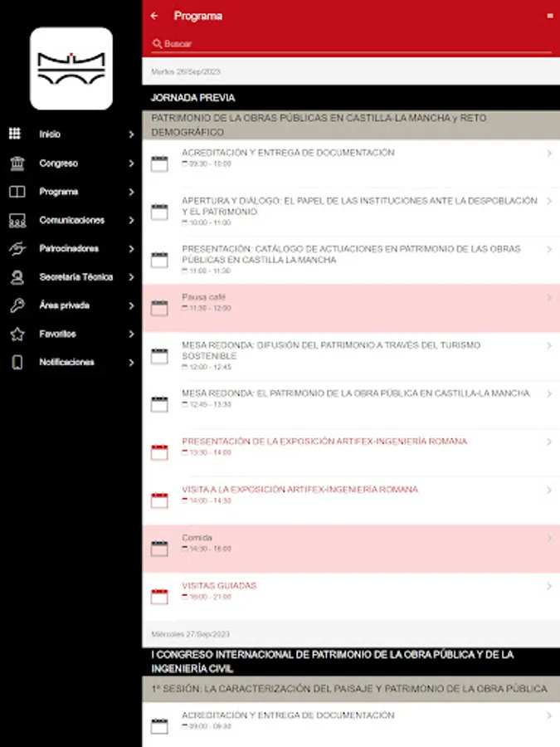The width and height of the screenshot is (560, 747).
Task: Open Presentación de la Exposición Artifex link
Action: [x=324, y=442]
